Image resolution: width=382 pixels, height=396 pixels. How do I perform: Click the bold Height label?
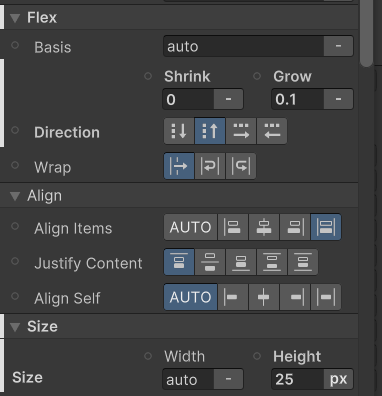click(297, 357)
